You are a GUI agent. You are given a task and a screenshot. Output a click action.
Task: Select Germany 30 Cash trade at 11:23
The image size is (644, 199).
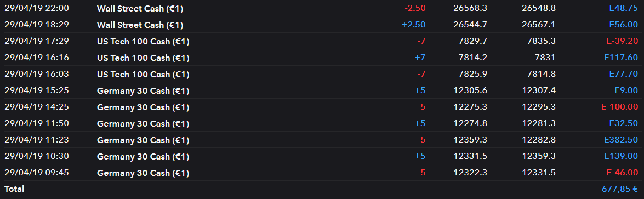tap(322, 140)
